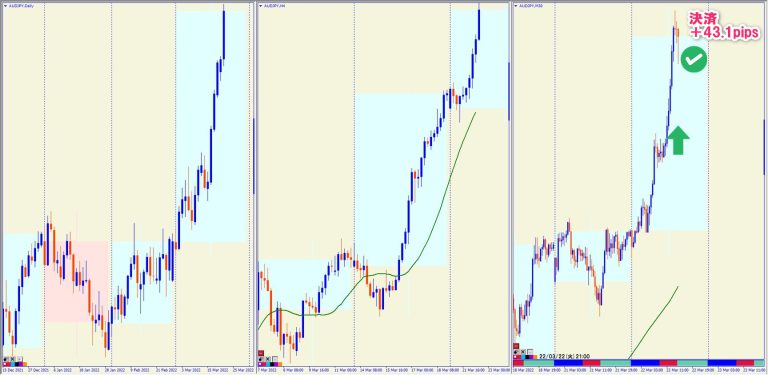Click the 22/03/22 21:00 timestamp label
Viewport: 768px width, 375px height.
click(x=565, y=356)
